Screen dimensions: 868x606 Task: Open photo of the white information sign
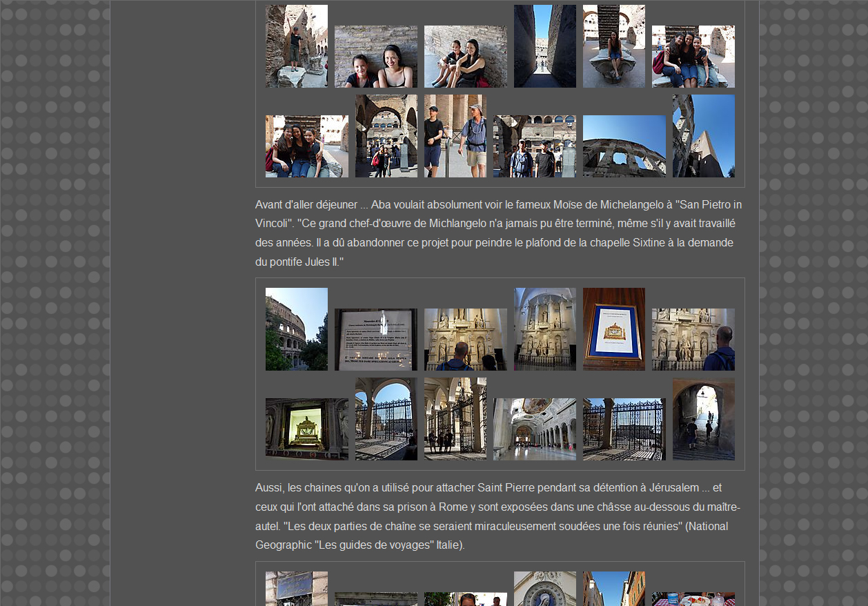pos(376,340)
